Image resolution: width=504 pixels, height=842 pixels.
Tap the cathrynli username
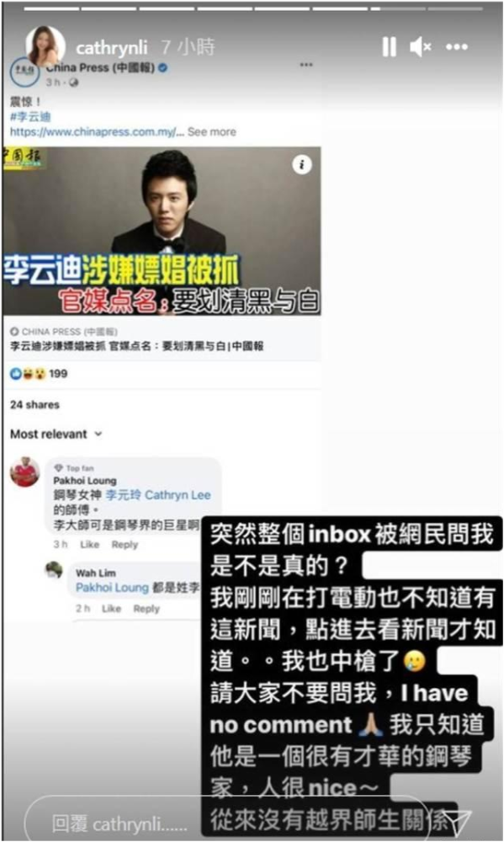(112, 48)
